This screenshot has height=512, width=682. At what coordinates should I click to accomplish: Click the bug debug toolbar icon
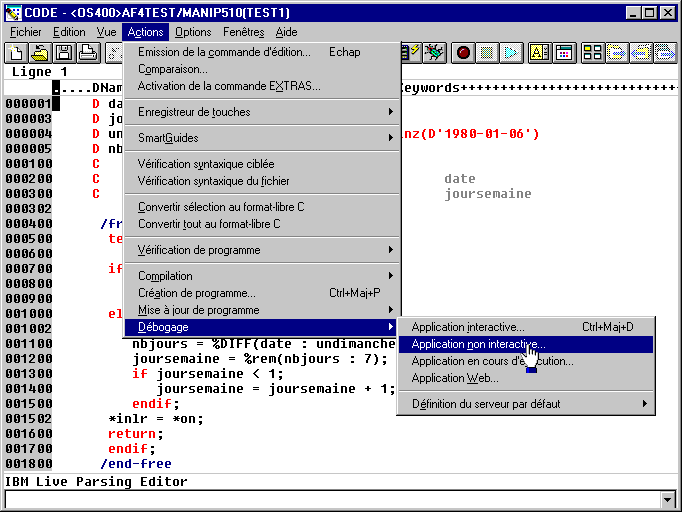point(434,52)
